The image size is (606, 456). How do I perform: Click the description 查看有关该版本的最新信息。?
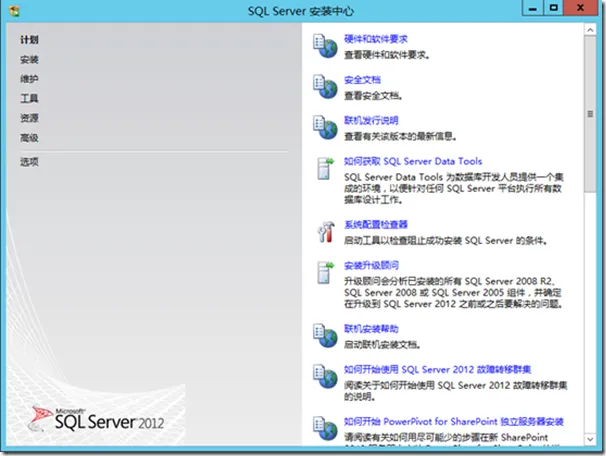[x=400, y=136]
